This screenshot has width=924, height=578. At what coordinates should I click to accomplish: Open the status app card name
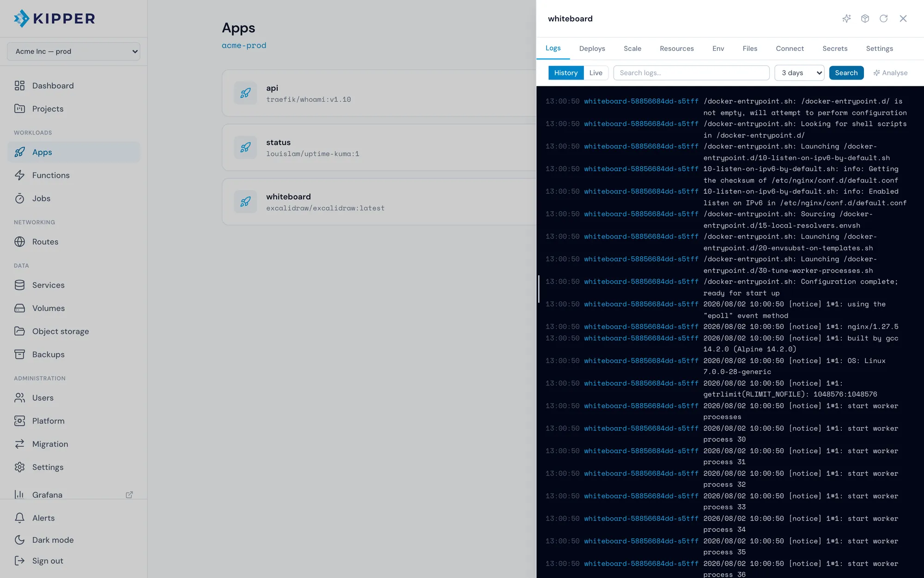(x=278, y=142)
